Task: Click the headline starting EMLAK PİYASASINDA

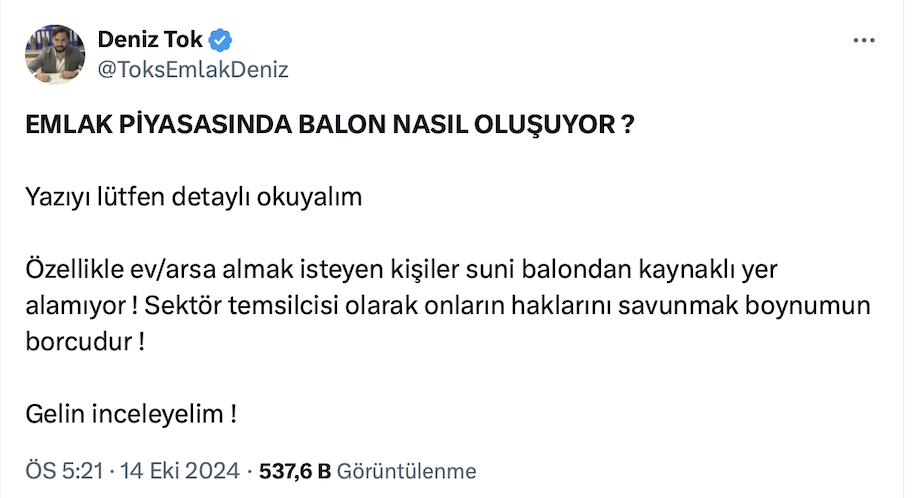Action: [x=329, y=131]
